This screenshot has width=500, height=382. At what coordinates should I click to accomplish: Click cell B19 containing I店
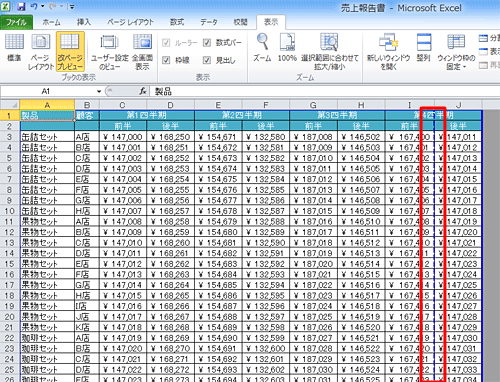click(x=87, y=306)
